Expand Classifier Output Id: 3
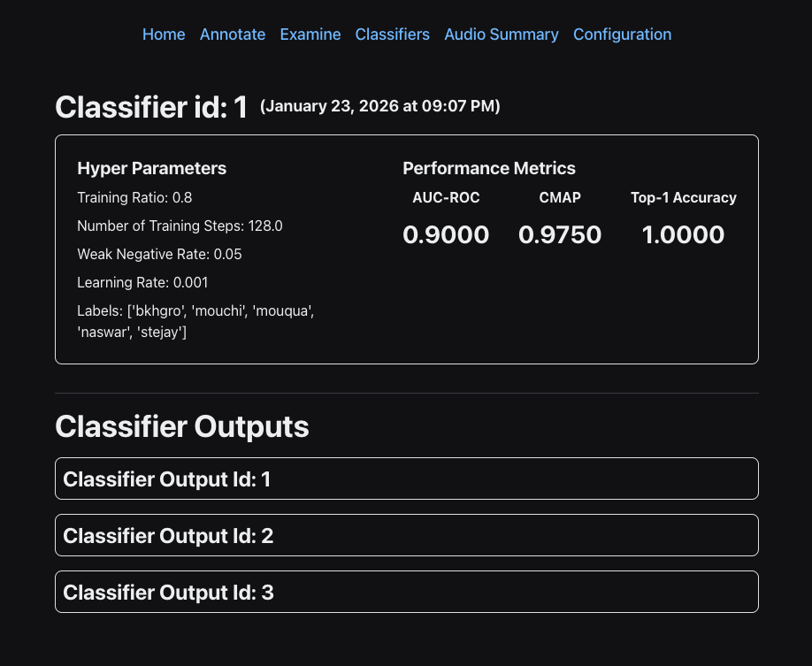 (406, 593)
